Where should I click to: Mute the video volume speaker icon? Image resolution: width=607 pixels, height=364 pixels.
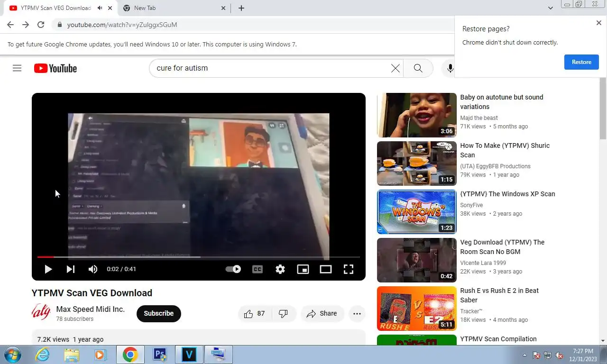pos(93,269)
